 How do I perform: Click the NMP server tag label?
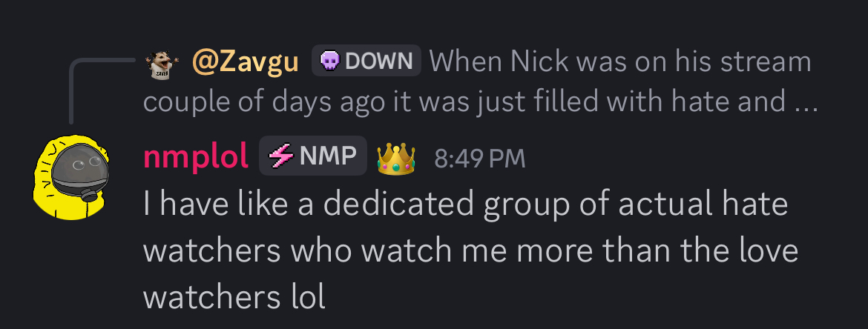click(x=313, y=156)
